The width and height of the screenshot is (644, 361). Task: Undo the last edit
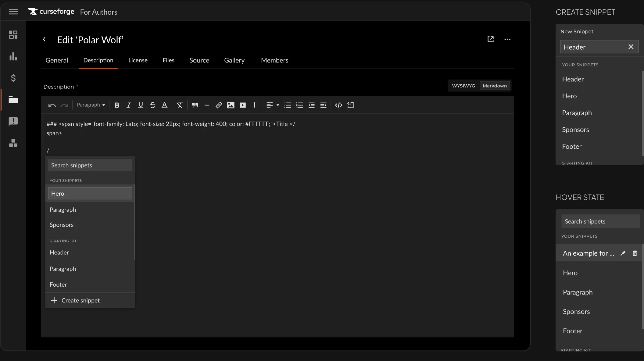tap(52, 105)
